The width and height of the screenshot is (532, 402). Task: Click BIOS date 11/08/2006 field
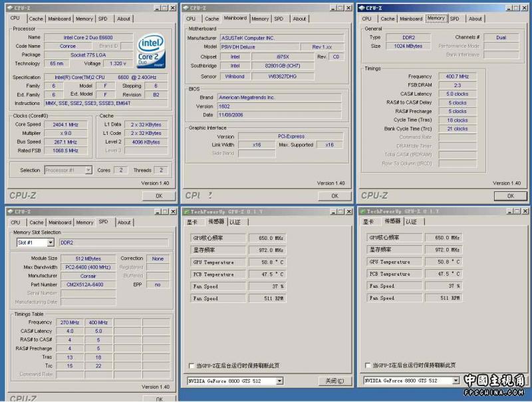279,115
